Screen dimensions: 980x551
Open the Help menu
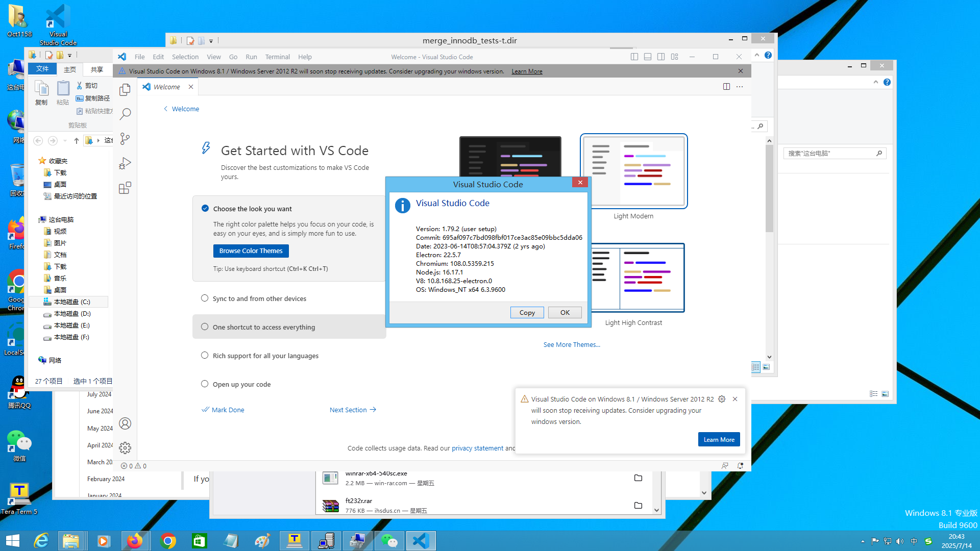pos(305,57)
